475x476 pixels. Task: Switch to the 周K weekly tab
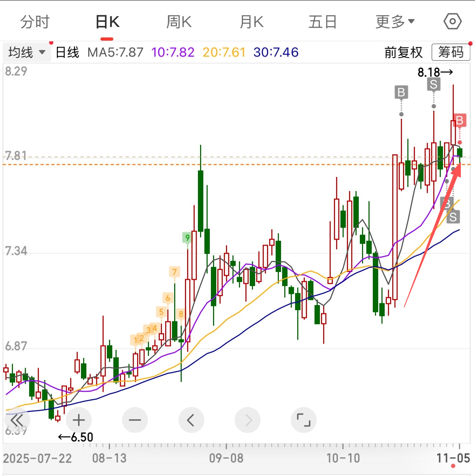click(179, 22)
